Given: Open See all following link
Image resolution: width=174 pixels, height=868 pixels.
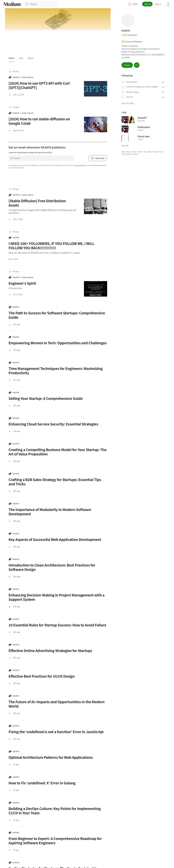Looking at the screenshot, I should (x=127, y=103).
